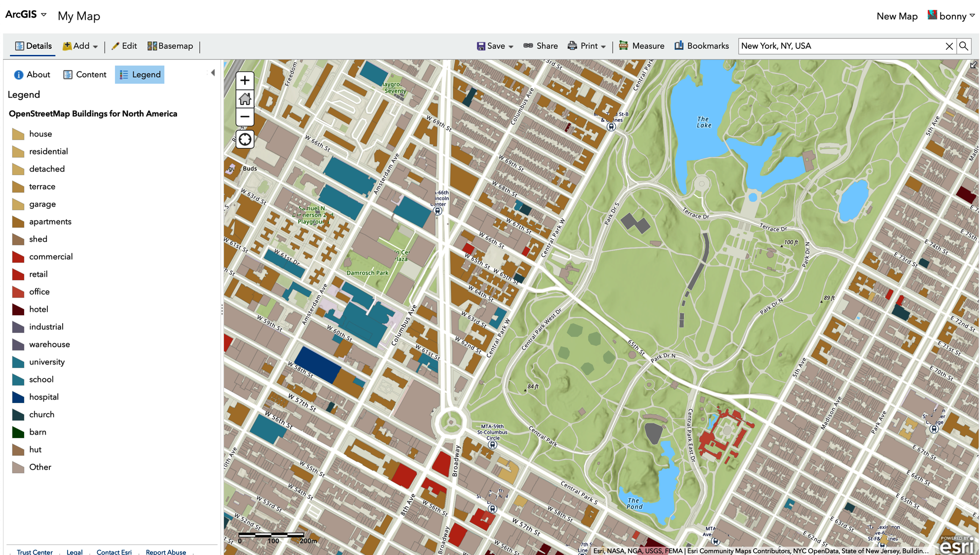Image resolution: width=980 pixels, height=555 pixels.
Task: Open the Contact Esri link
Action: pos(114,552)
